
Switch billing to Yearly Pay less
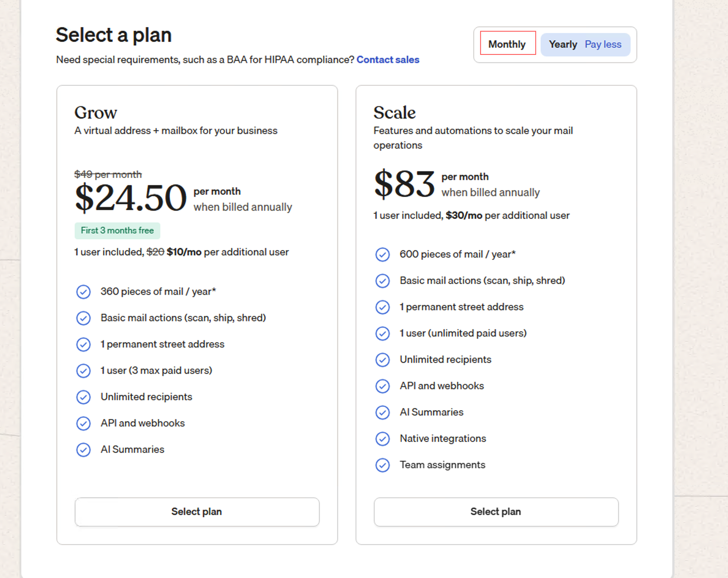[x=585, y=45]
